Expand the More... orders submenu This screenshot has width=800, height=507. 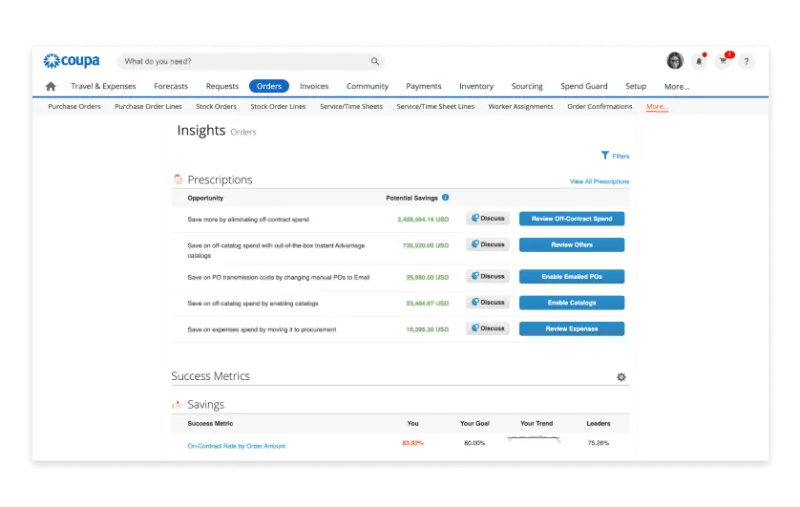[x=657, y=107]
